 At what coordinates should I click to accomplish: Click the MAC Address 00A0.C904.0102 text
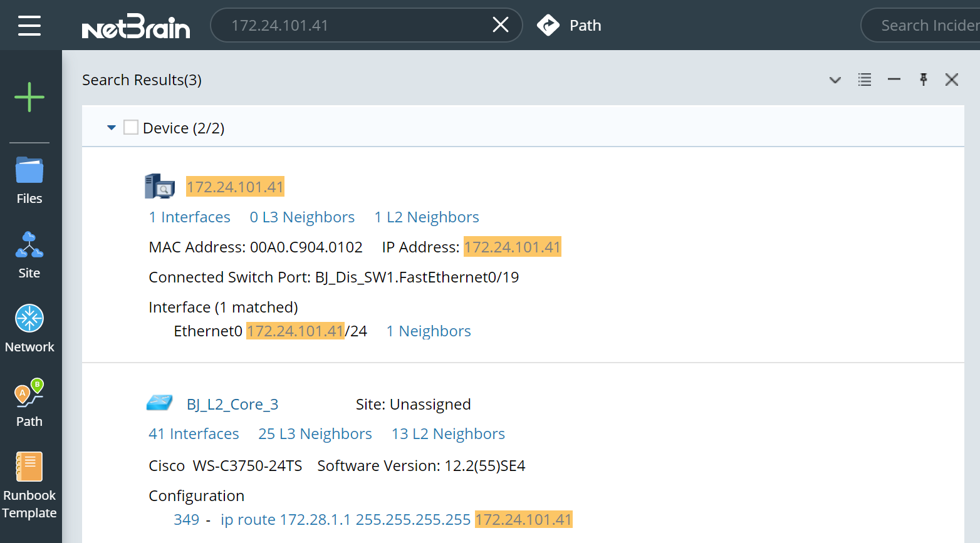[256, 247]
